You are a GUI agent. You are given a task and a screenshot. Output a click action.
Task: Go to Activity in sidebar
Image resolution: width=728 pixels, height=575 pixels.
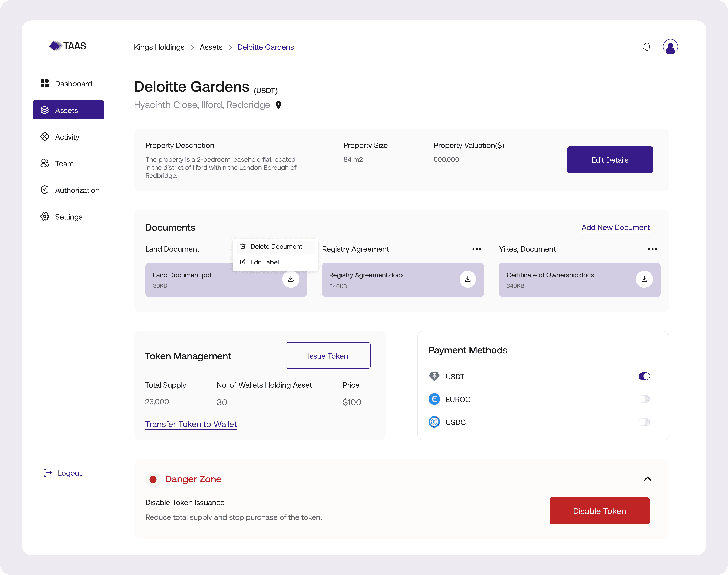pos(67,137)
